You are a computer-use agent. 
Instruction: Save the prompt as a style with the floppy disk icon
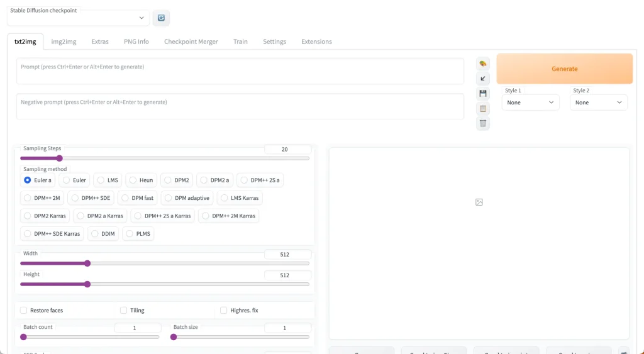[483, 94]
